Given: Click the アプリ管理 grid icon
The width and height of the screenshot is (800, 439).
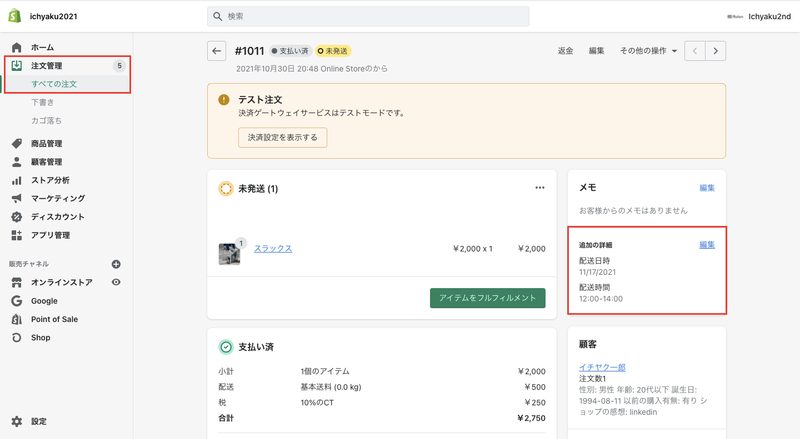Looking at the screenshot, I should tap(16, 235).
